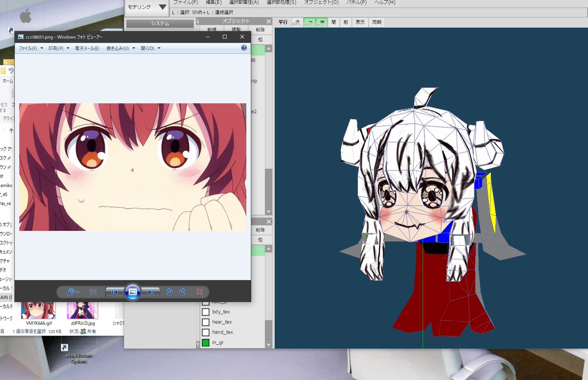
Task: Open Photo Viewer help icon
Action: [x=244, y=48]
